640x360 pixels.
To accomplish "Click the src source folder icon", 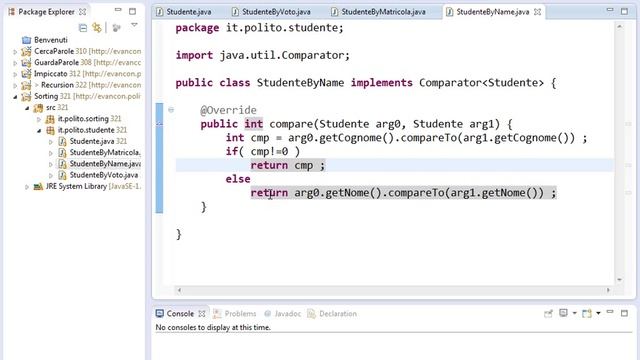I will click(38, 108).
